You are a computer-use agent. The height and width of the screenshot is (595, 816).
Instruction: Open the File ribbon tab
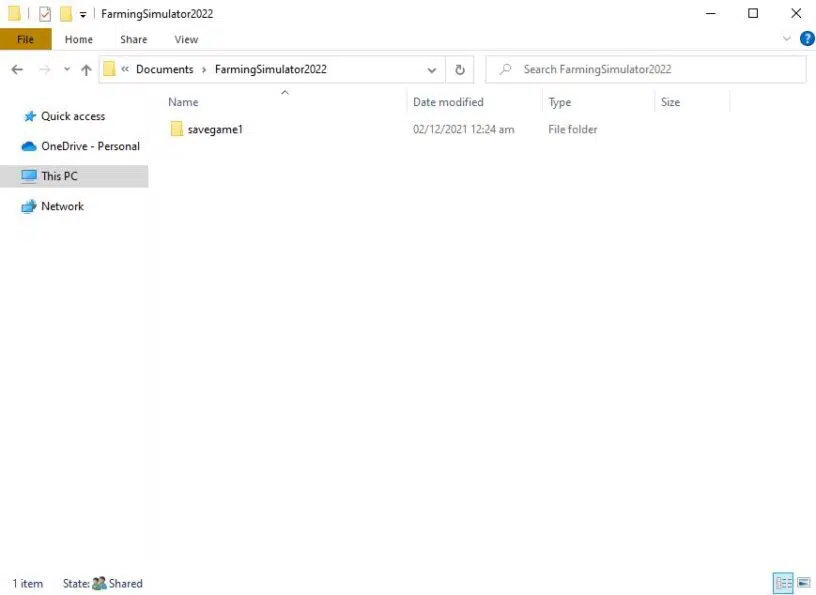26,40
